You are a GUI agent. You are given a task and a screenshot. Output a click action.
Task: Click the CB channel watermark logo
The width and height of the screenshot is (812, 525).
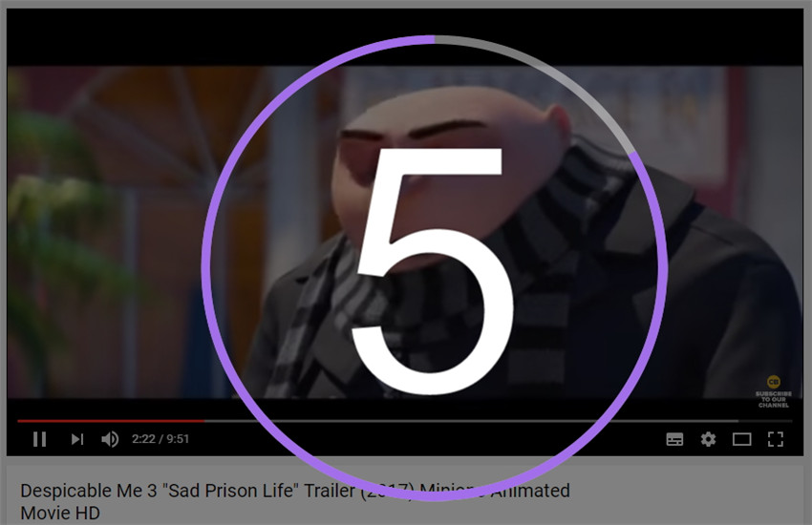[x=773, y=382]
